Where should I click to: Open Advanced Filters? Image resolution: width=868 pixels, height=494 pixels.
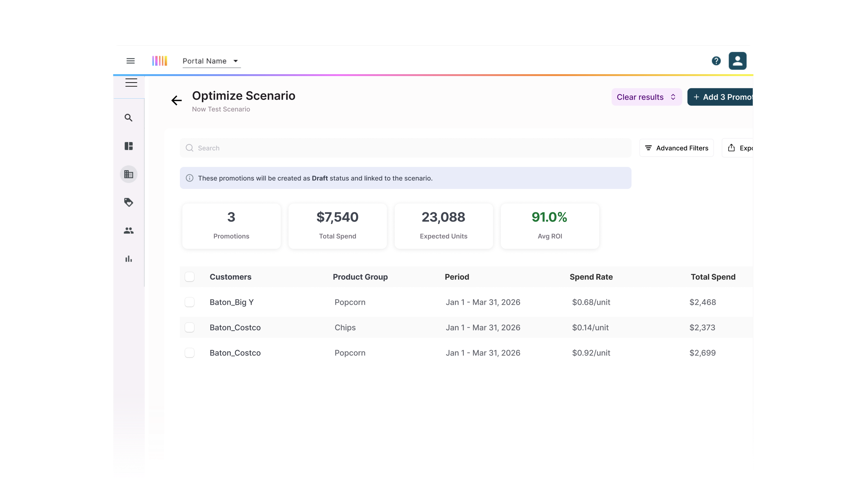676,148
